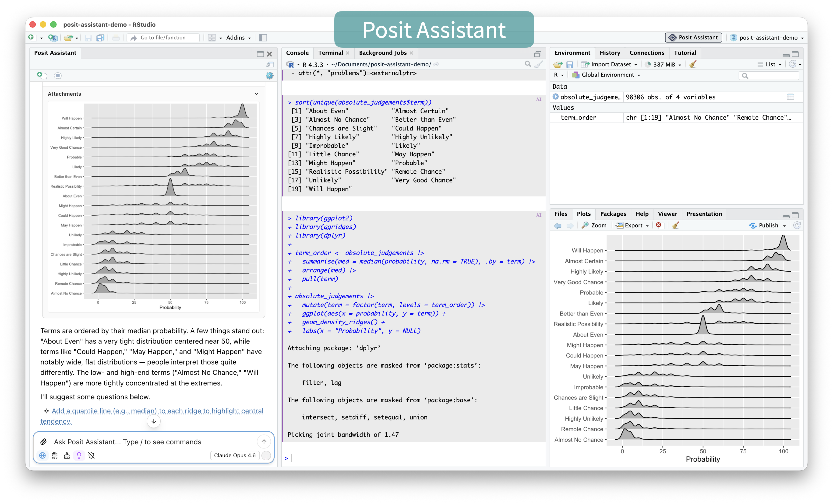Switch to the Terminal tab
The image size is (833, 504).
(330, 53)
